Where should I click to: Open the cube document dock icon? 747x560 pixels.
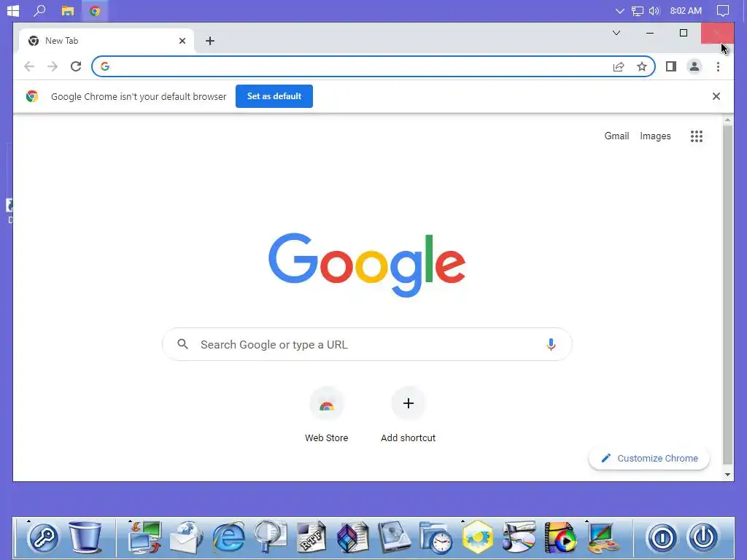click(352, 537)
